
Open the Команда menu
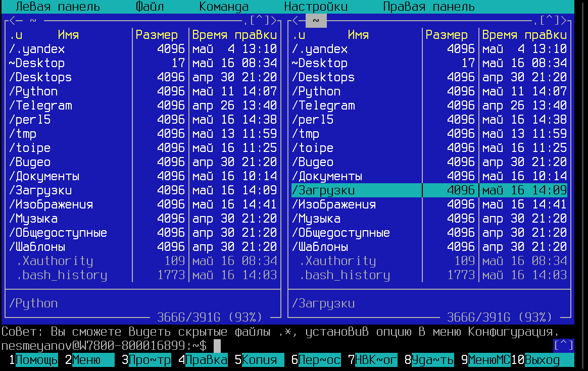(x=224, y=7)
